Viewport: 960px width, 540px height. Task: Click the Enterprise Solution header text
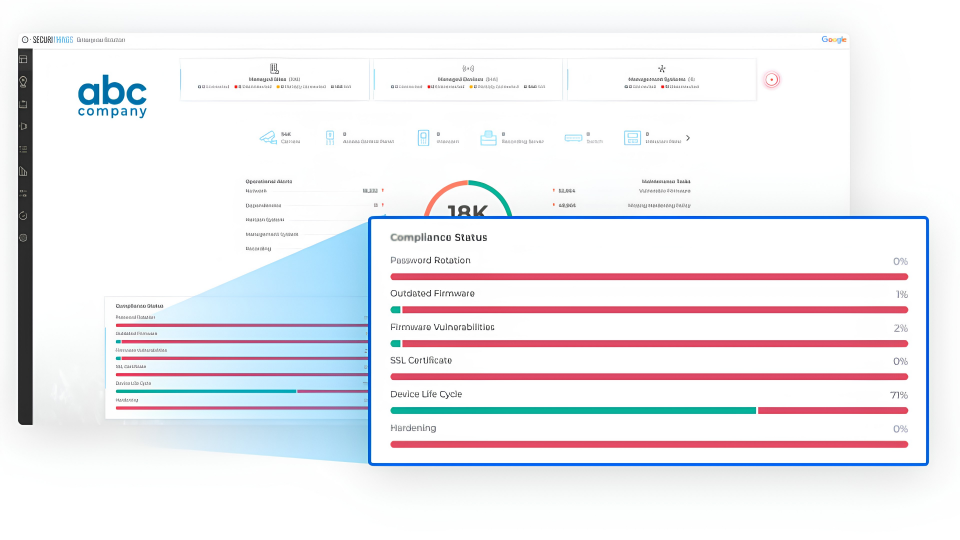click(x=101, y=40)
